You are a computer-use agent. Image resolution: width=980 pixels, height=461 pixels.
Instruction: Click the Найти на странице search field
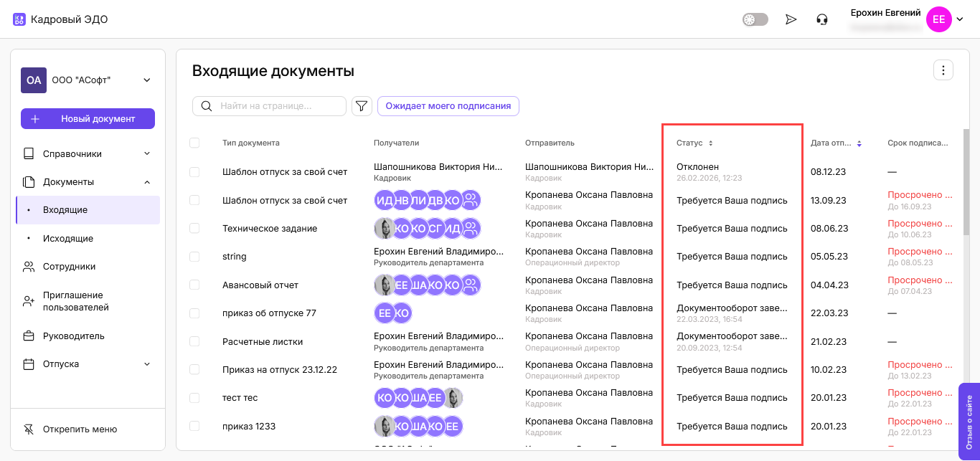(x=278, y=106)
